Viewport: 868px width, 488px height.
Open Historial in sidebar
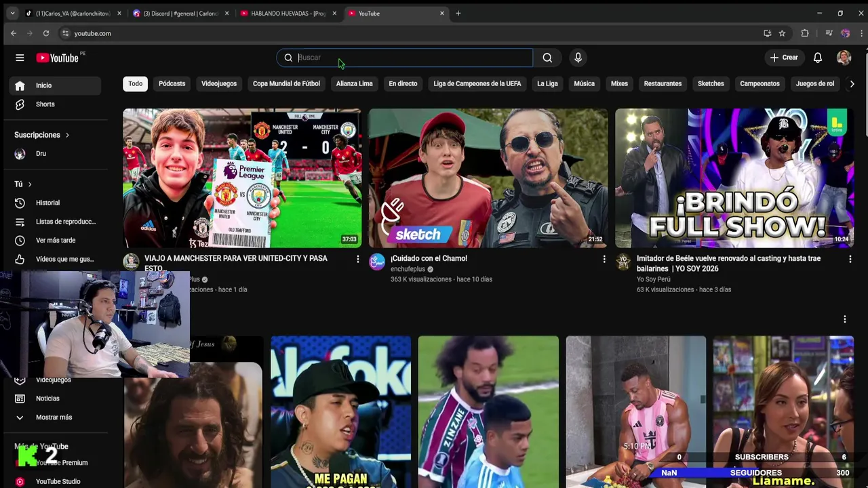pos(55,203)
